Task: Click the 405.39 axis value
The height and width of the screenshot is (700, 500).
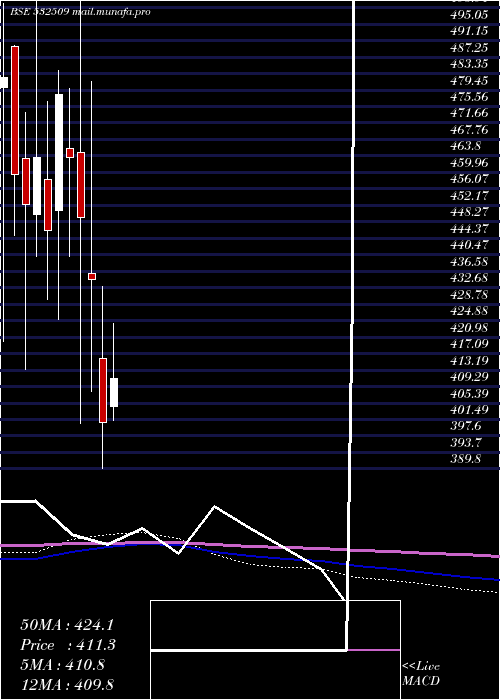Action: (469, 393)
